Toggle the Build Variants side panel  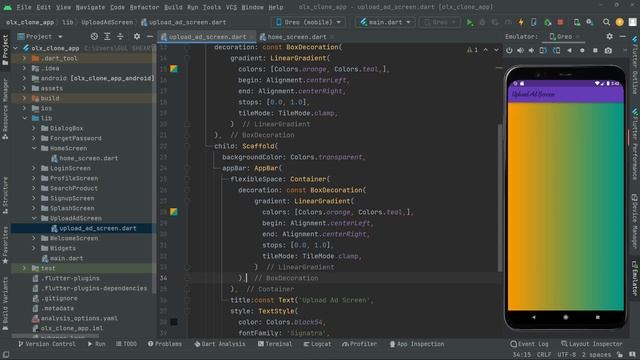pos(5,303)
